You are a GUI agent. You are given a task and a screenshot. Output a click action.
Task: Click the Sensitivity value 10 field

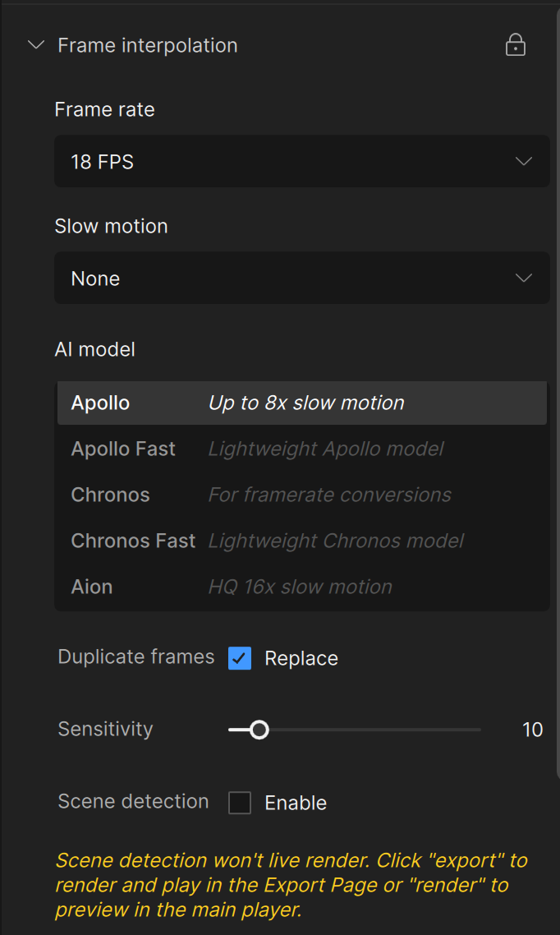click(532, 730)
